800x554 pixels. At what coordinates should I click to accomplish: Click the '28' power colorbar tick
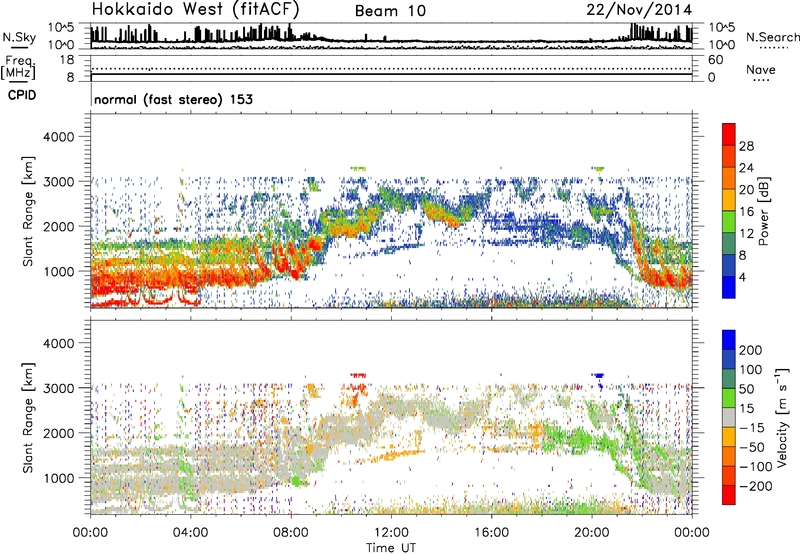[x=746, y=146]
